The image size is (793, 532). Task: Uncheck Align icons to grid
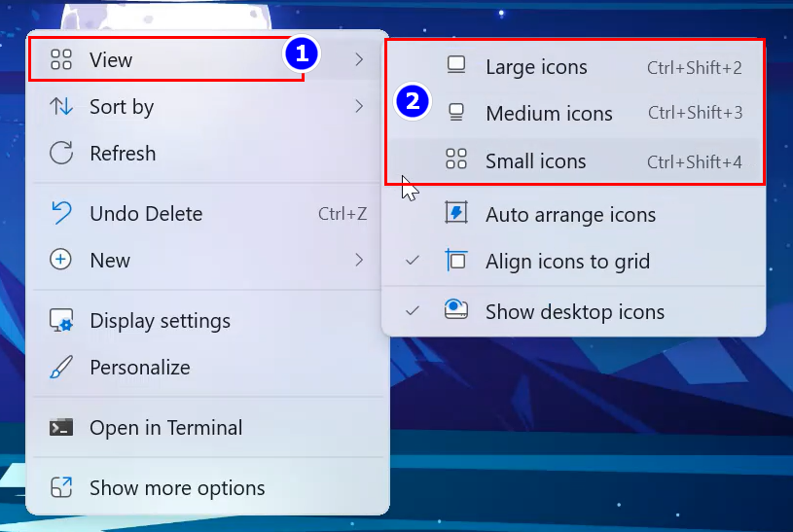click(x=568, y=262)
